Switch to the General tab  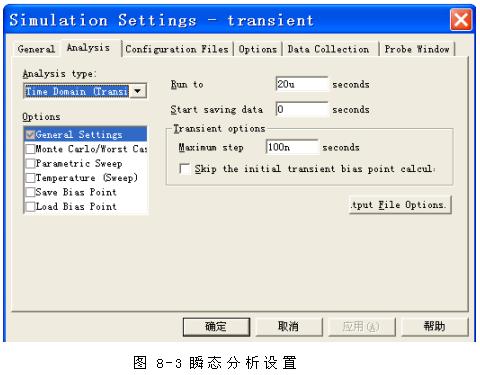(x=36, y=49)
